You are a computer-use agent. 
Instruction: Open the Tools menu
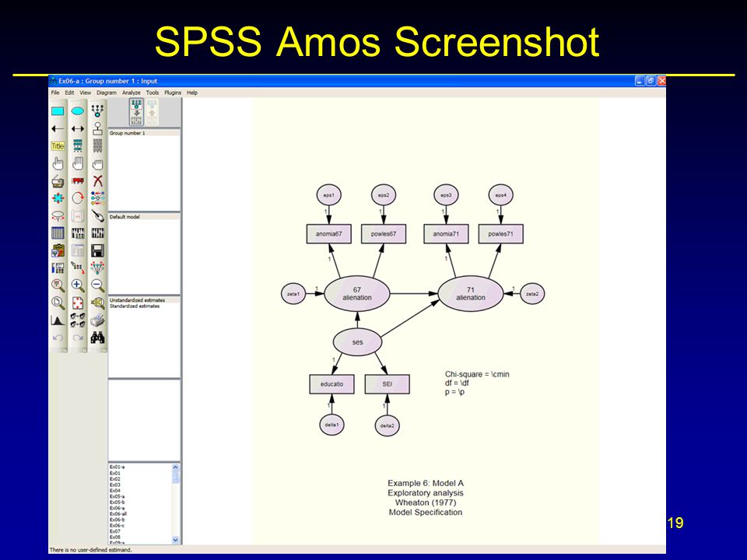pyautogui.click(x=153, y=93)
